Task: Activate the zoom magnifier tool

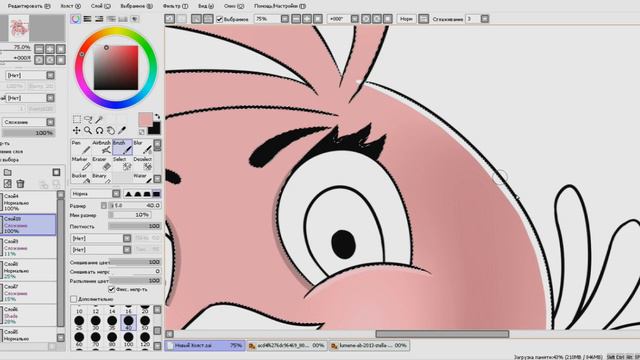Action: (x=88, y=131)
